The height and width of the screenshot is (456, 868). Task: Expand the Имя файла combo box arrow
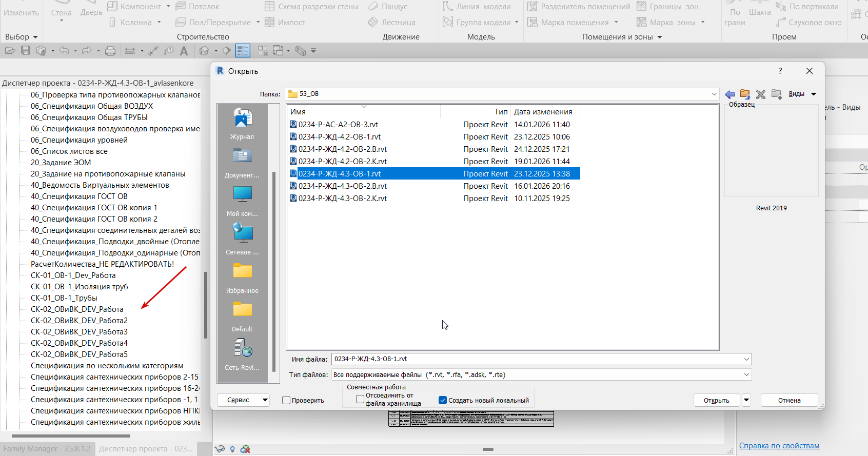pos(747,359)
